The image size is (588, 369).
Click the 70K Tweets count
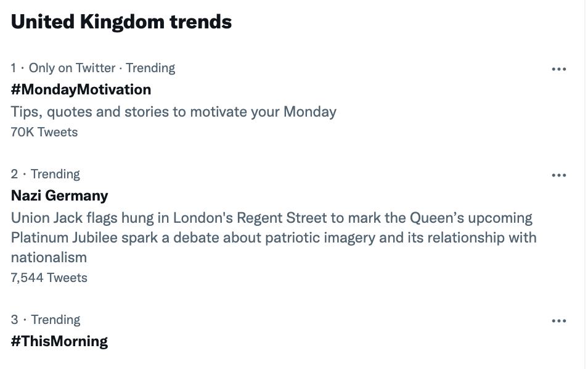(44, 131)
